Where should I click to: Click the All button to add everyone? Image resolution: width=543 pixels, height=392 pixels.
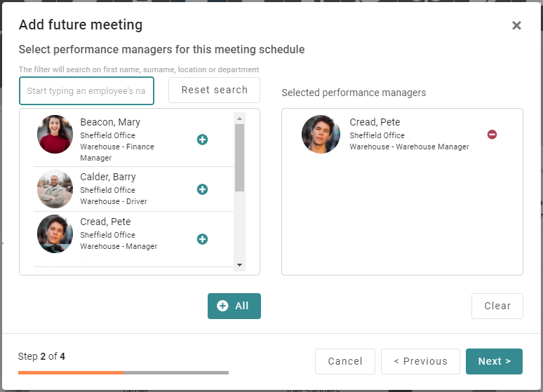click(234, 306)
